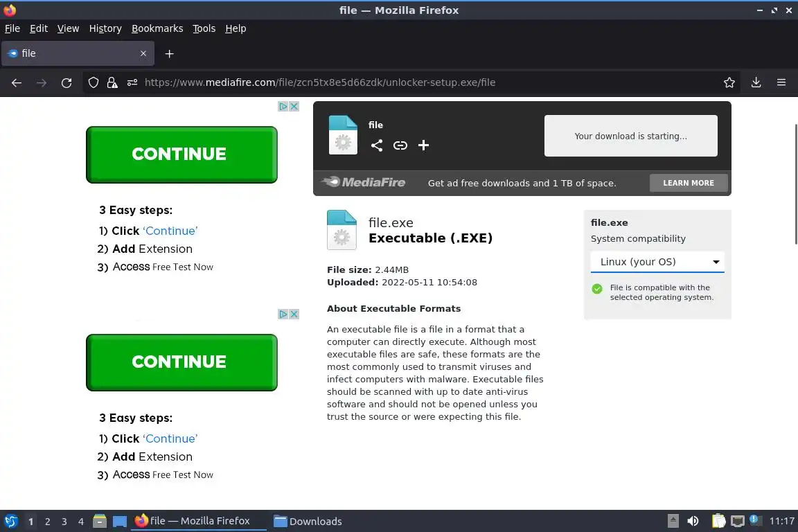Click the 'Uploaded: 2022-05-11 10:54:08' text
This screenshot has height=532, width=798.
coord(402,282)
